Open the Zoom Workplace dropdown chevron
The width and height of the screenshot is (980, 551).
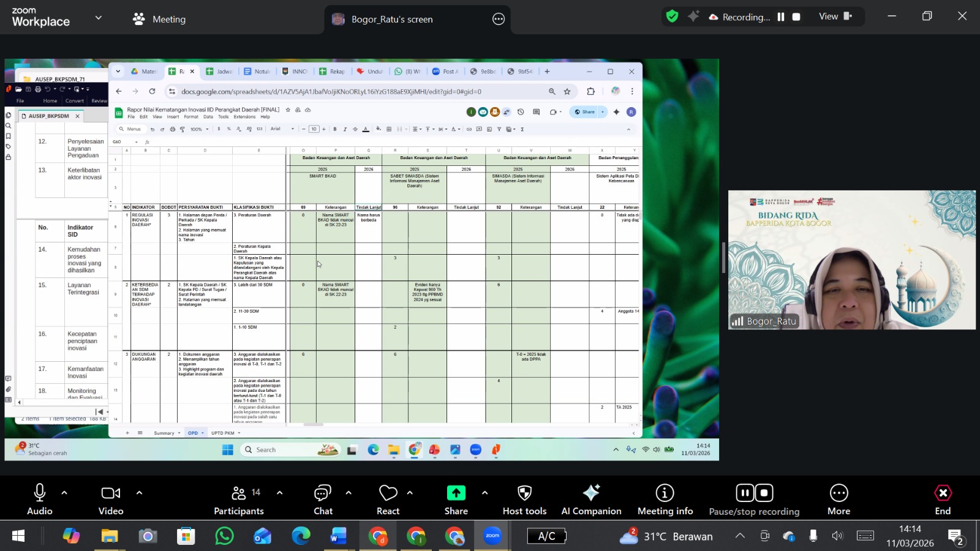point(98,18)
